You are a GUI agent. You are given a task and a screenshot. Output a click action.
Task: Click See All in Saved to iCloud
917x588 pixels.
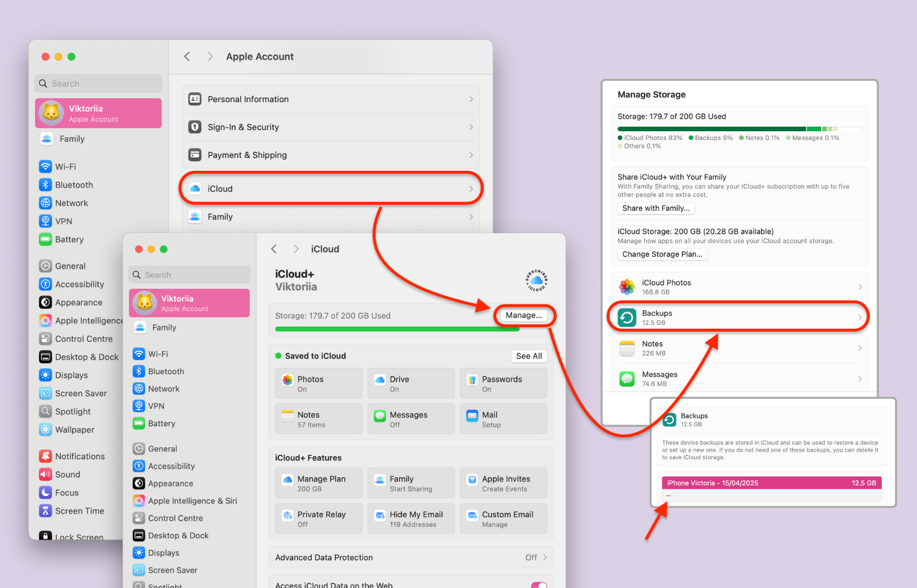(529, 356)
